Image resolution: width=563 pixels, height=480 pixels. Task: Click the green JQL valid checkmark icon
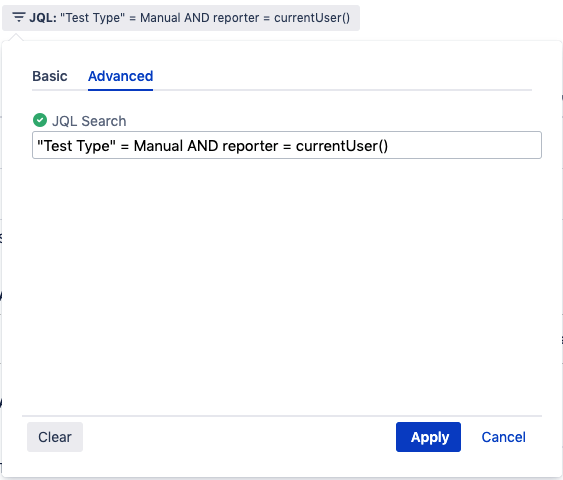point(40,120)
